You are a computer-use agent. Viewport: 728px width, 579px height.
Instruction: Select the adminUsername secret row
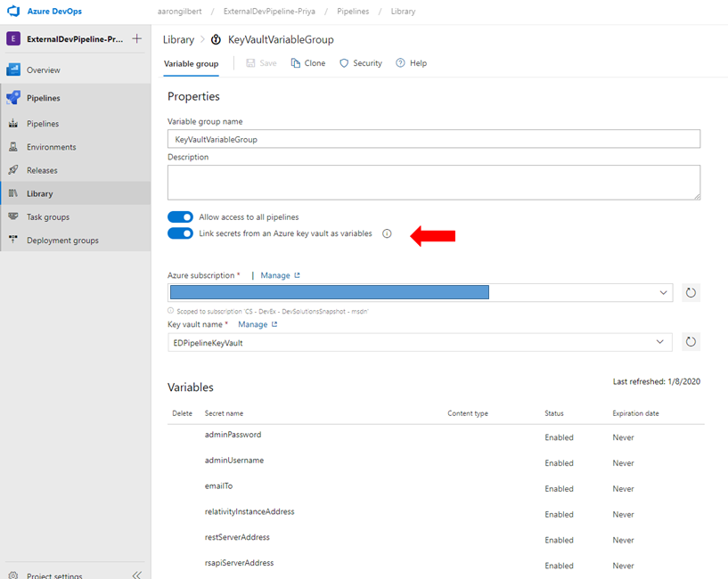[x=436, y=462]
